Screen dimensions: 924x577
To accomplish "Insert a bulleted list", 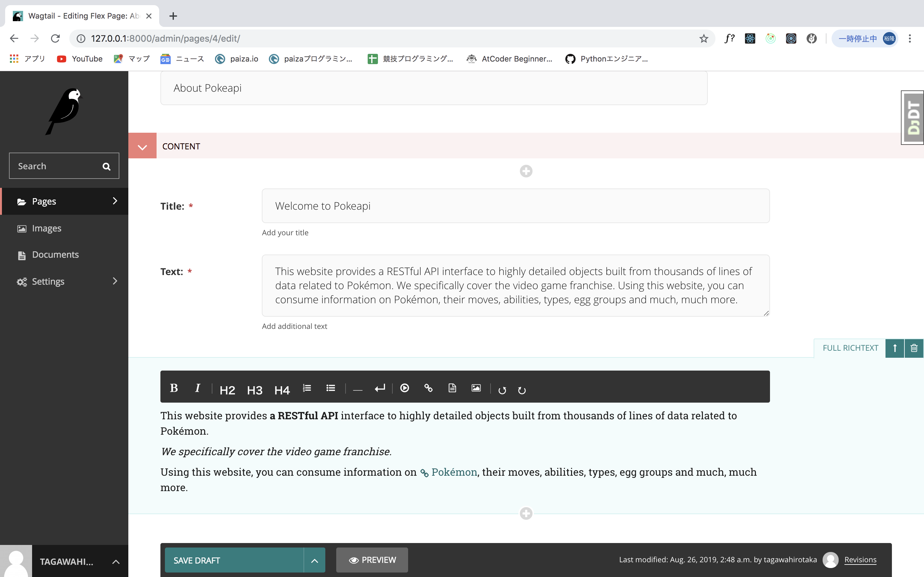I will [331, 388].
